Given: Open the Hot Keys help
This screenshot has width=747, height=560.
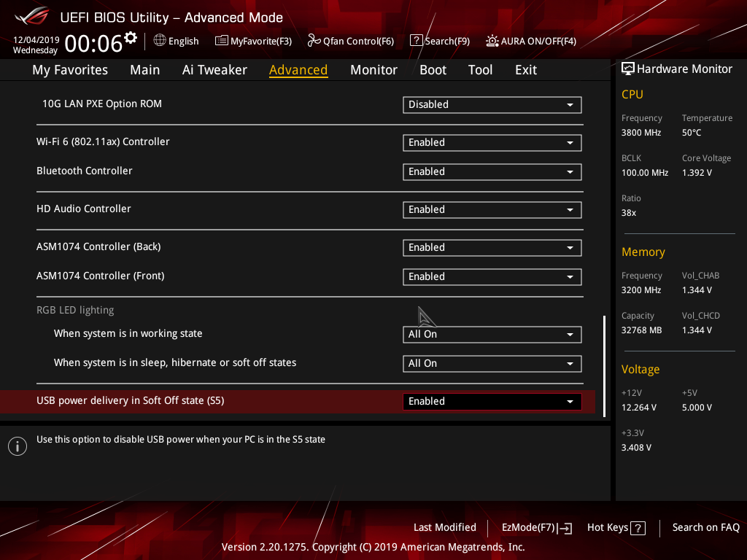Looking at the screenshot, I should pyautogui.click(x=616, y=528).
